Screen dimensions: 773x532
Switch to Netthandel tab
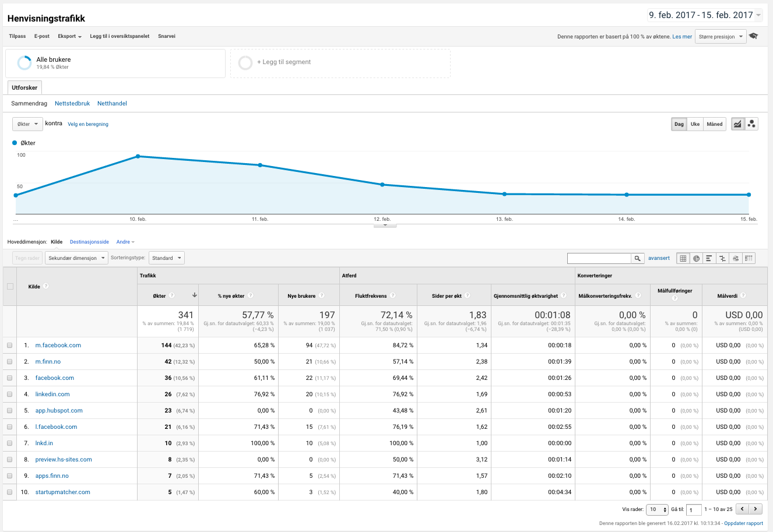112,103
